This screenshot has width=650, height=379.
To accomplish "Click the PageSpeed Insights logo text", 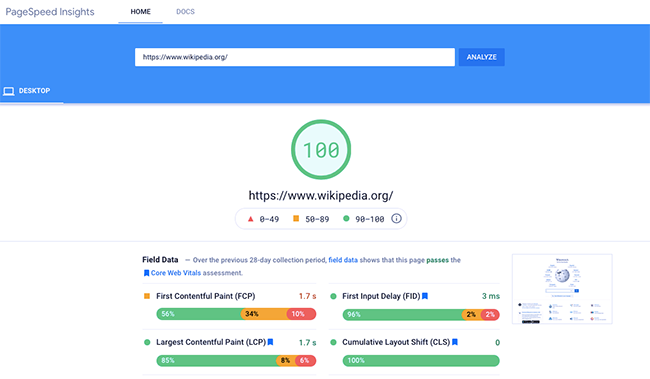I will pos(50,12).
